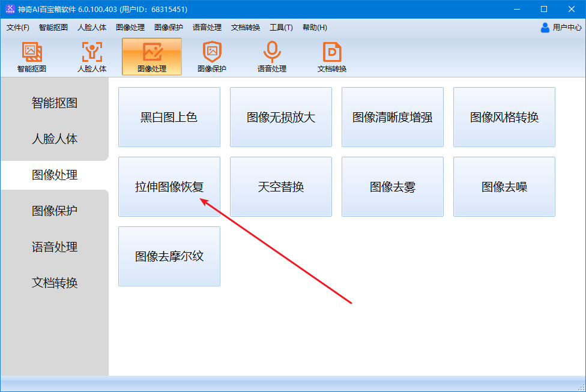Select 图像处理 sidebar tab
The height and width of the screenshot is (392, 586).
(x=55, y=175)
